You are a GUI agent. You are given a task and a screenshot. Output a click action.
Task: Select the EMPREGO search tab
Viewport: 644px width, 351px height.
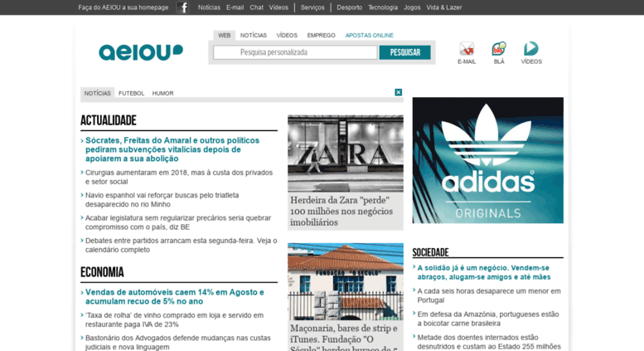[322, 36]
